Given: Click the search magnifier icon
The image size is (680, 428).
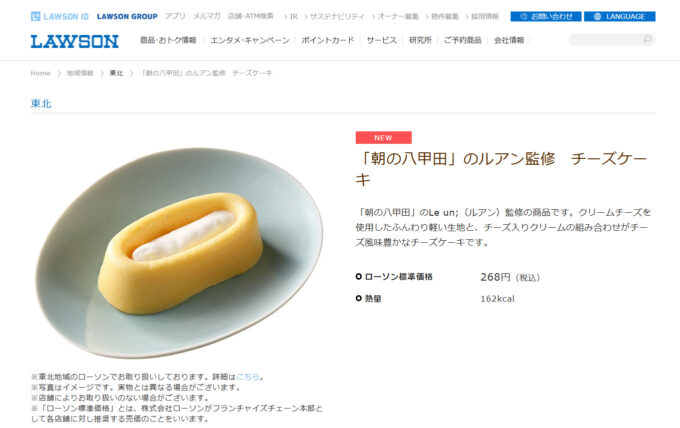Looking at the screenshot, I should (x=647, y=39).
